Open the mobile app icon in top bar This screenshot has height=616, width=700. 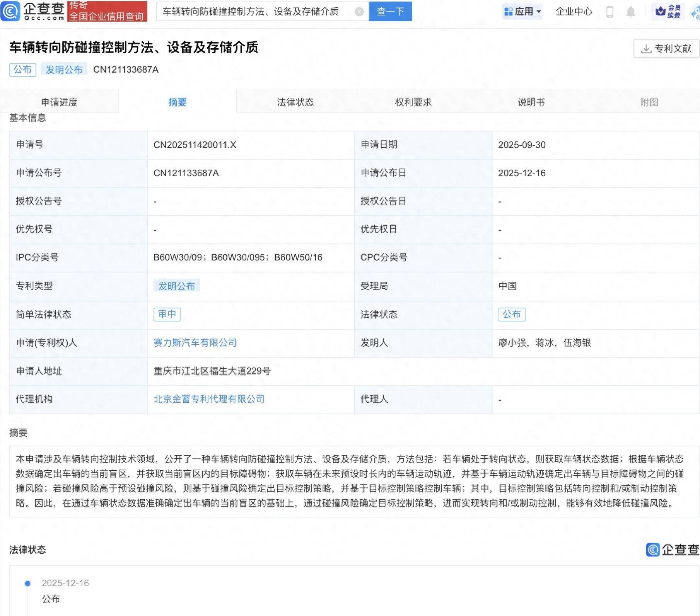609,12
